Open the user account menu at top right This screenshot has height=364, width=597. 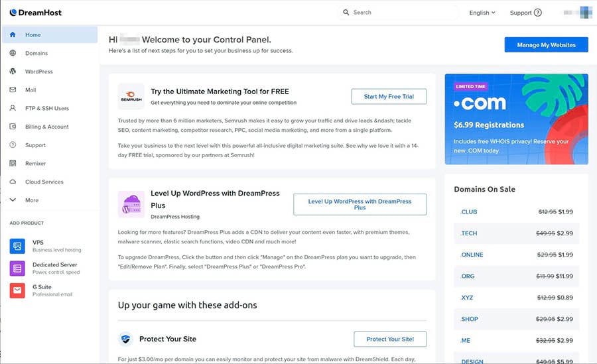pyautogui.click(x=578, y=13)
